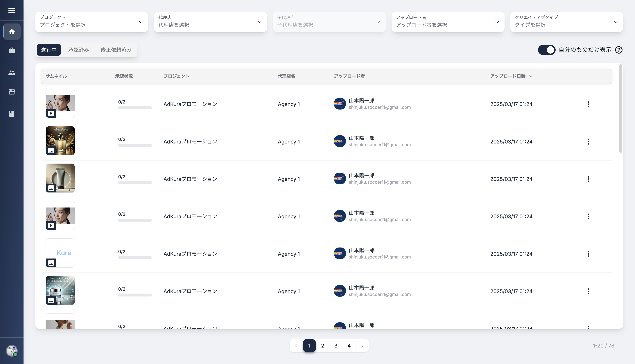Toggle 自分のものだけ表示 switch off
The height and width of the screenshot is (364, 635).
point(546,50)
